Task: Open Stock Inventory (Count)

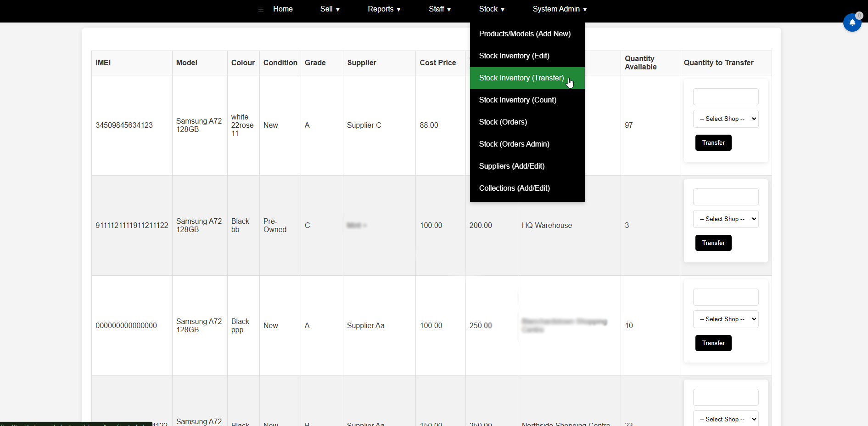Action: click(x=527, y=100)
